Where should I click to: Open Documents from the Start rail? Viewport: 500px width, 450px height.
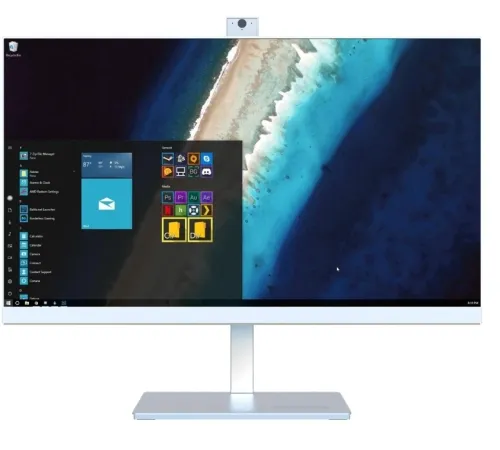point(10,210)
